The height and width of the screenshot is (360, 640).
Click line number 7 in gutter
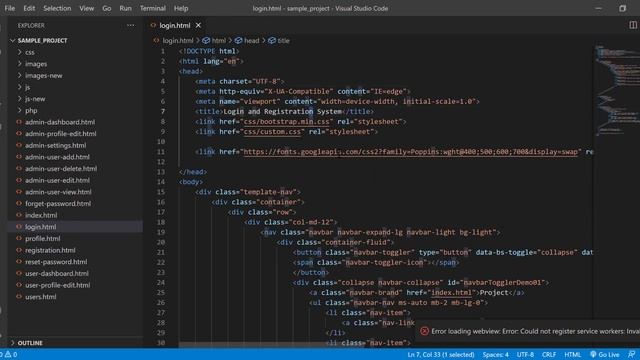[162, 111]
